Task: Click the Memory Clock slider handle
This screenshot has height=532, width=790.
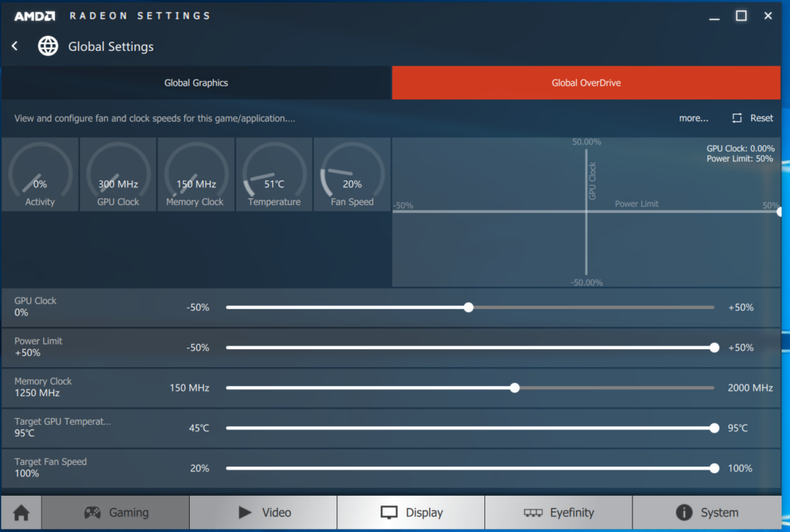Action: 515,388
